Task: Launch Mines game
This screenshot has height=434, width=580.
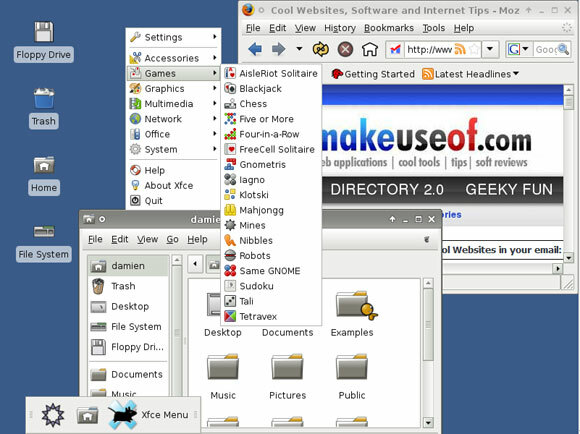Action: click(x=271, y=225)
